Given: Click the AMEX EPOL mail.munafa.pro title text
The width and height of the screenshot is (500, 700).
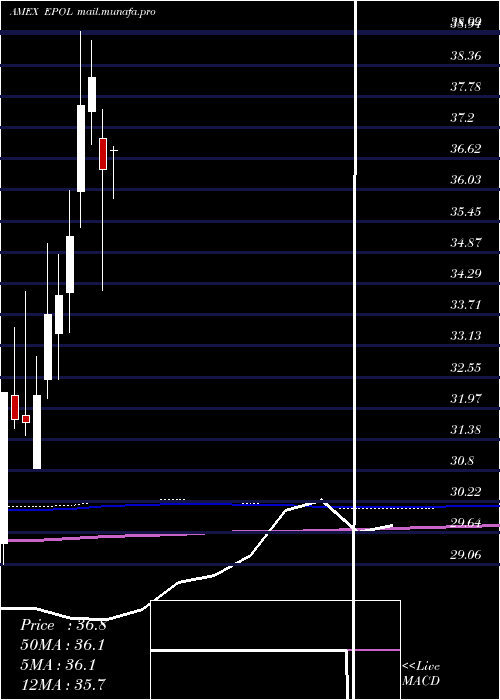Looking at the screenshot, I should [x=83, y=12].
